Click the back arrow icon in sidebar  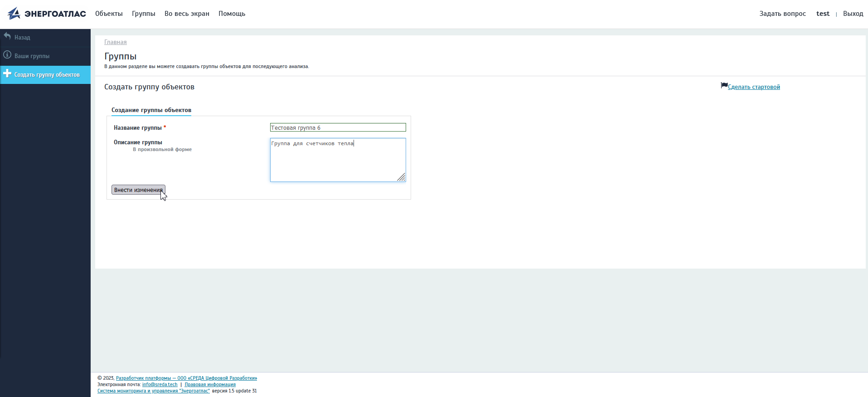(7, 36)
